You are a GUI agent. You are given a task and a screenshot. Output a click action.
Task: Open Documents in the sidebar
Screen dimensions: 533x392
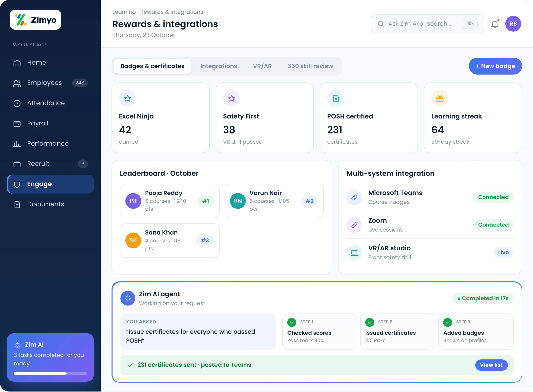(x=50, y=204)
